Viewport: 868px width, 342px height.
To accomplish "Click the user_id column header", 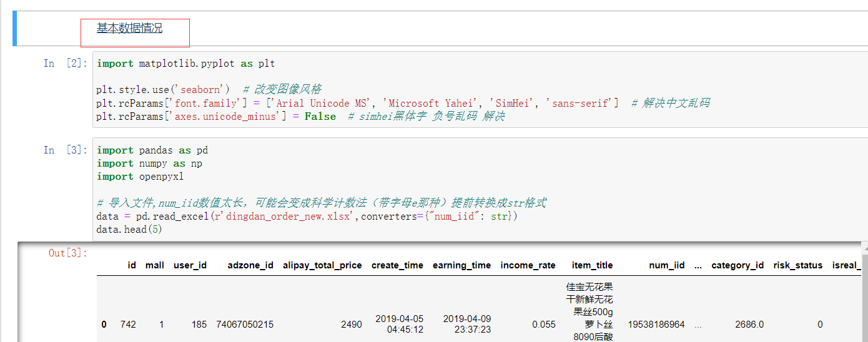I will tap(190, 265).
